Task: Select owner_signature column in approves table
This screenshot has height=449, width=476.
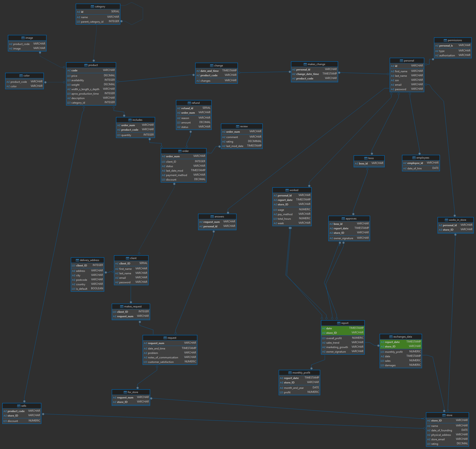Action: coord(349,238)
